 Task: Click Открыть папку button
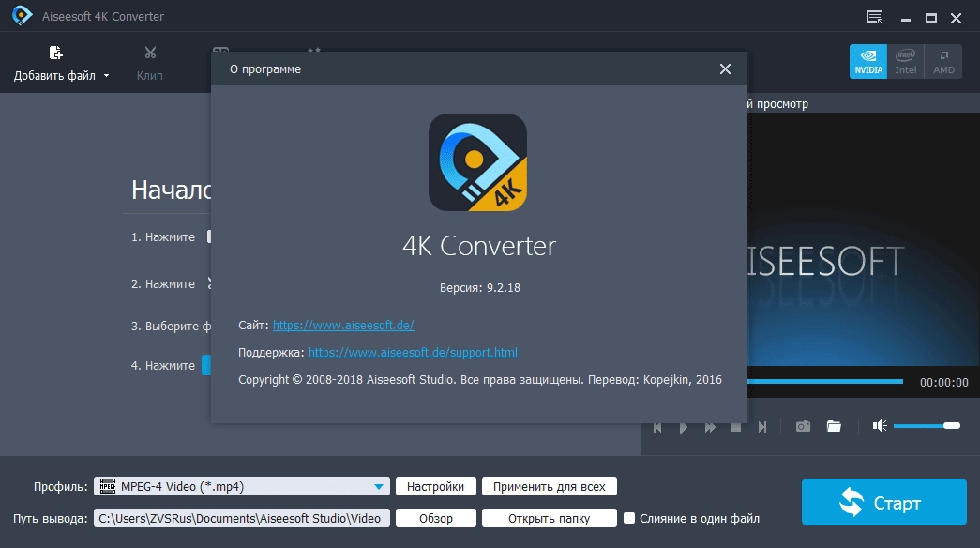pos(550,519)
